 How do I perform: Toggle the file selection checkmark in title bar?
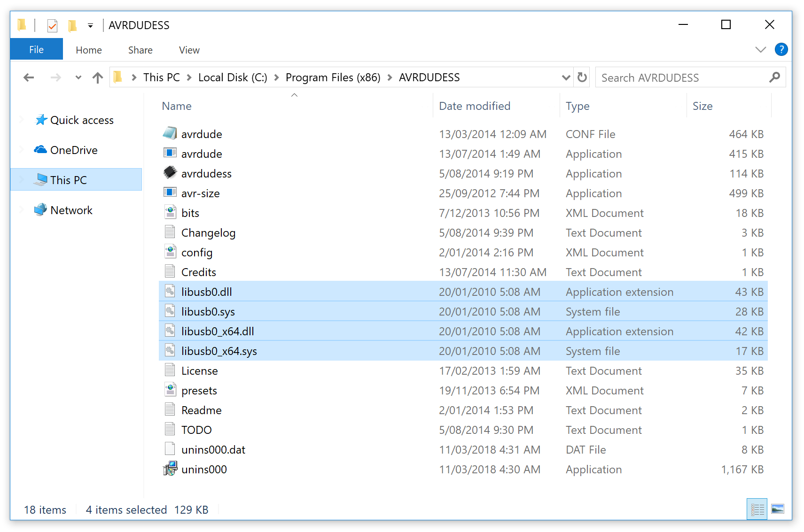[52, 25]
